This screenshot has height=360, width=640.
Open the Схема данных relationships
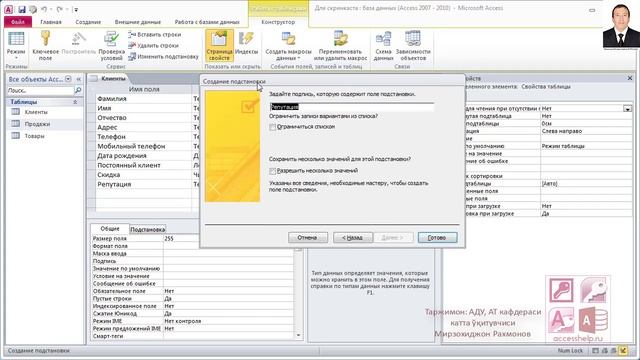[x=383, y=45]
